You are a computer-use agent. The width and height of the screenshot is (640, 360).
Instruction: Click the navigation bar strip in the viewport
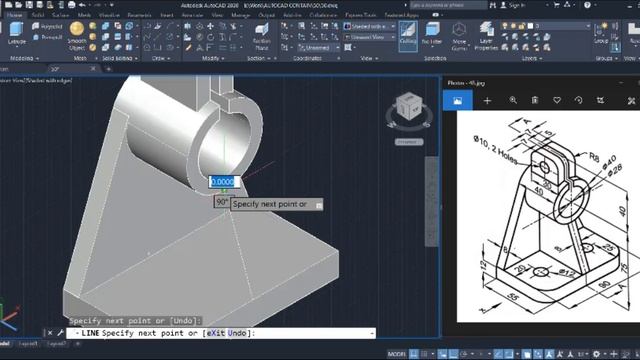(x=431, y=201)
